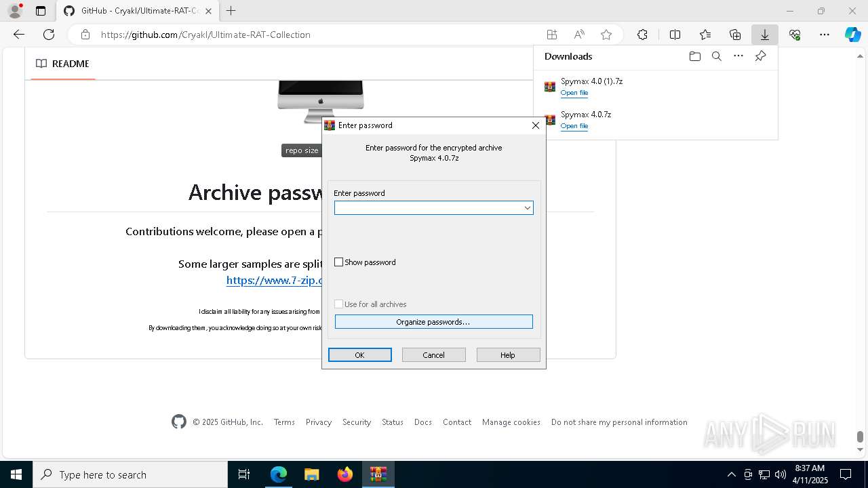Click the GitHub logo in footer
The image size is (868, 488).
[179, 422]
